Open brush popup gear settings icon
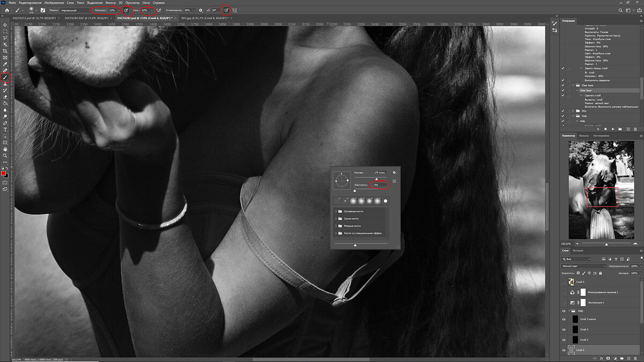Image resolution: width=644 pixels, height=362 pixels. point(394,173)
